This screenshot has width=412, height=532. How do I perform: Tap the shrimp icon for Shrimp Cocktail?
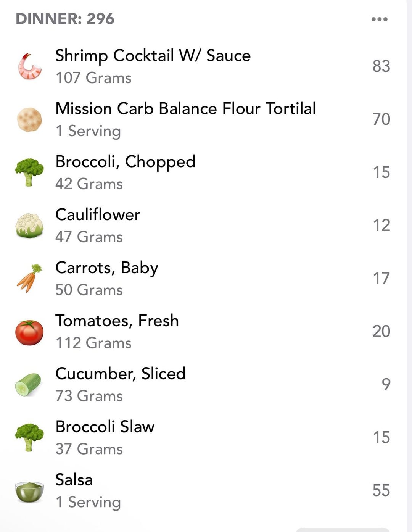tap(29, 66)
